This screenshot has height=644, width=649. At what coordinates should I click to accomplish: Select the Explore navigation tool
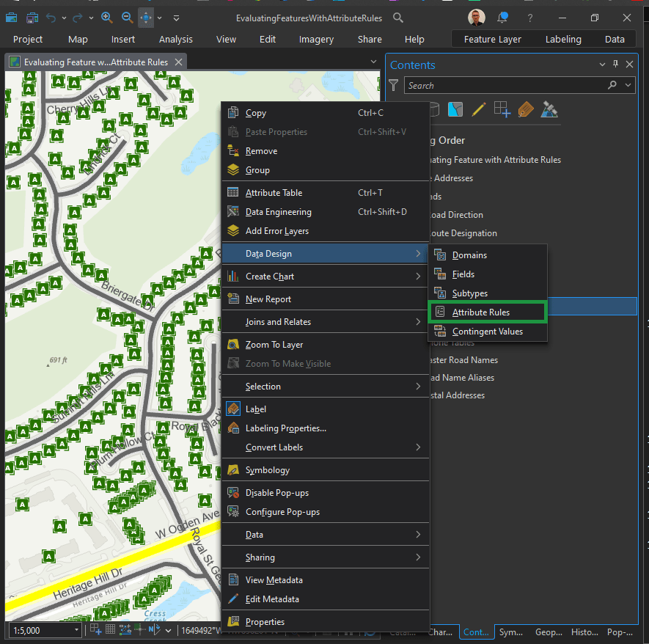click(145, 18)
